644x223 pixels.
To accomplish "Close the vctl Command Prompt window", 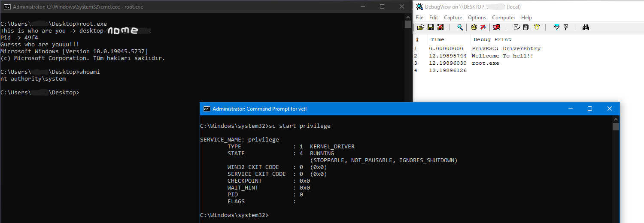I will tap(610, 109).
